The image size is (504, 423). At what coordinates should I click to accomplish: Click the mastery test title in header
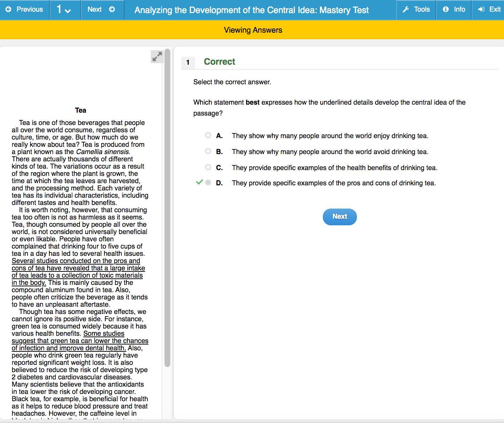[252, 10]
